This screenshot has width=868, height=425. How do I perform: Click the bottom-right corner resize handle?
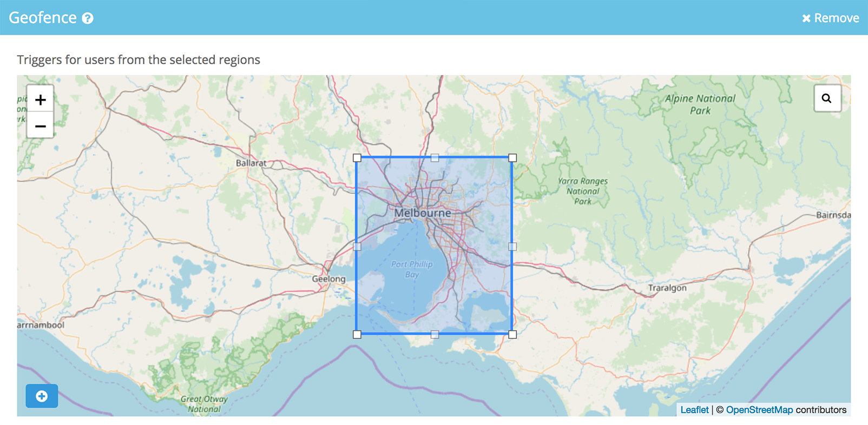pos(512,335)
